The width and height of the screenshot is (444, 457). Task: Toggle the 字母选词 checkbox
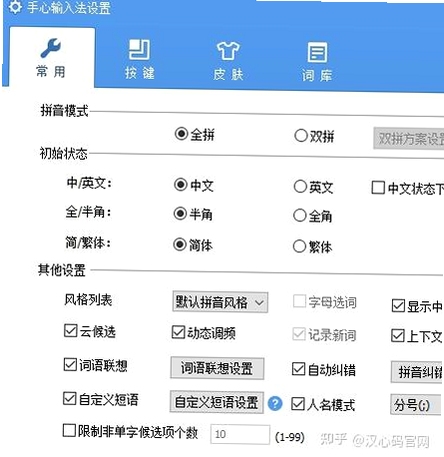coord(299,301)
